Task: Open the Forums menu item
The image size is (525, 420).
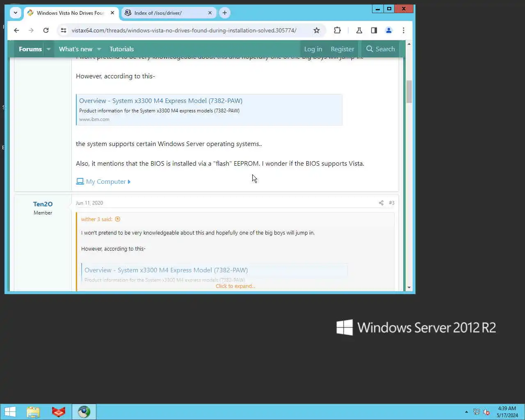Action: pos(30,49)
